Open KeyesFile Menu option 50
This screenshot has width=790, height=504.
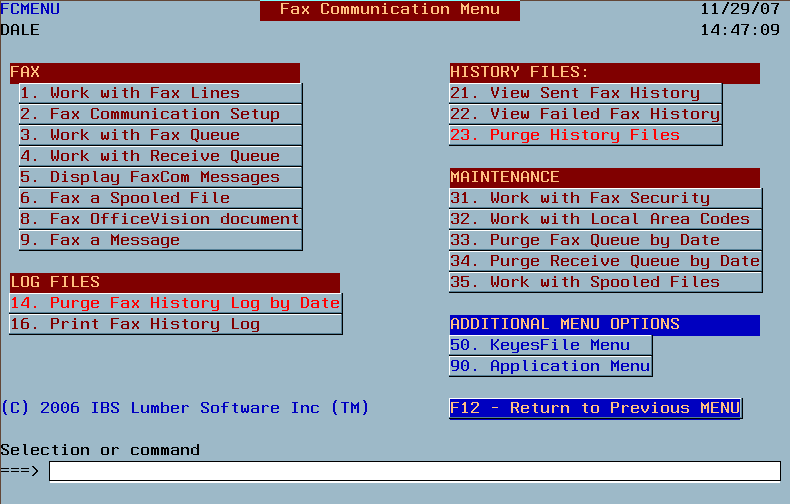pos(551,345)
